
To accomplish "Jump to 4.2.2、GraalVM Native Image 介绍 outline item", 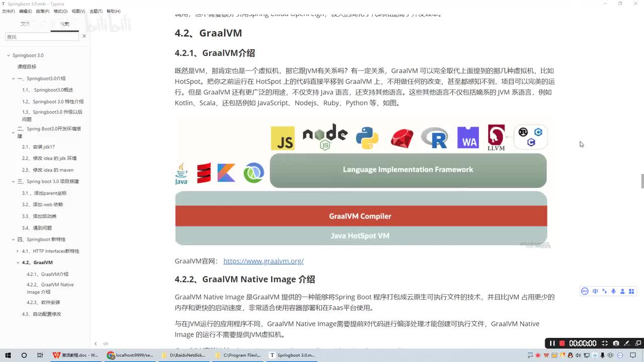I will coord(50,288).
